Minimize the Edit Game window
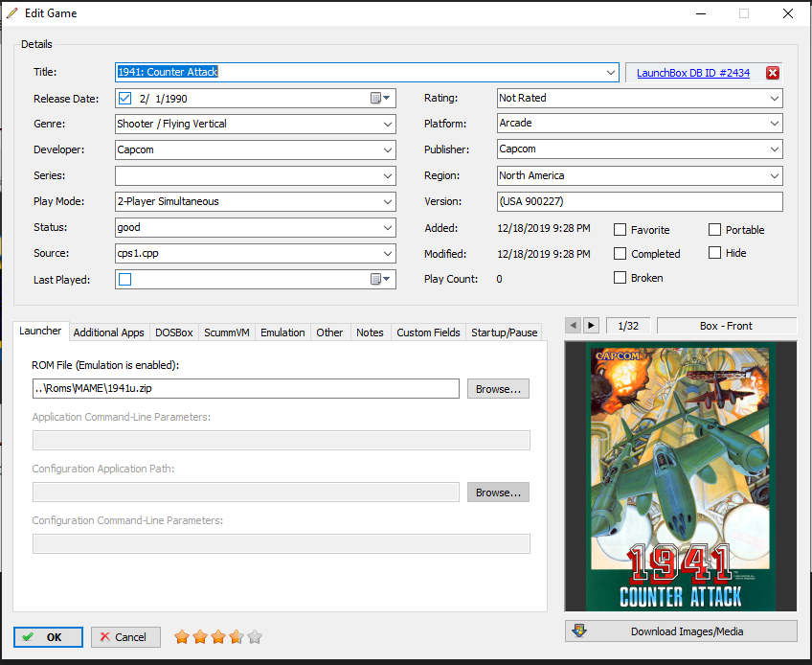 701,13
